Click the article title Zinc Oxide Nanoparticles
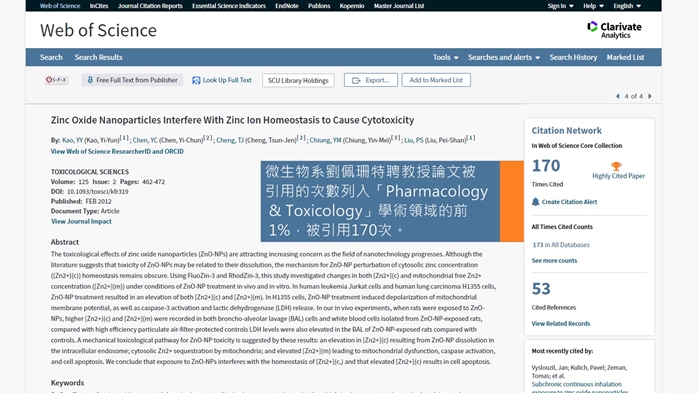 click(232, 120)
